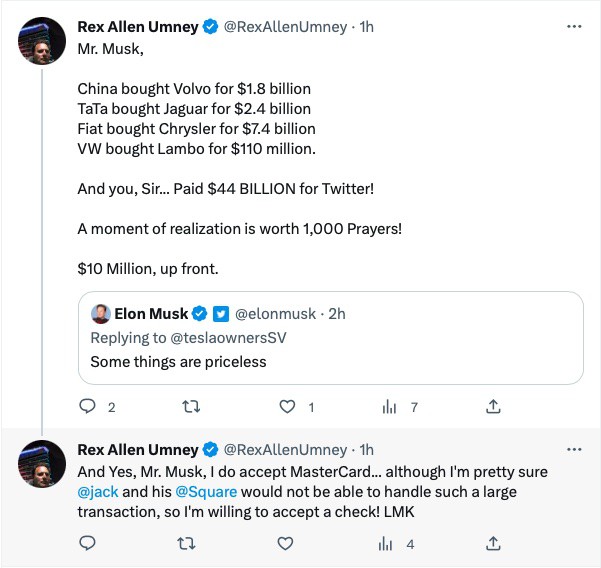Retweet the MasterCard follow-up tweet
The height and width of the screenshot is (568, 601).
click(185, 544)
